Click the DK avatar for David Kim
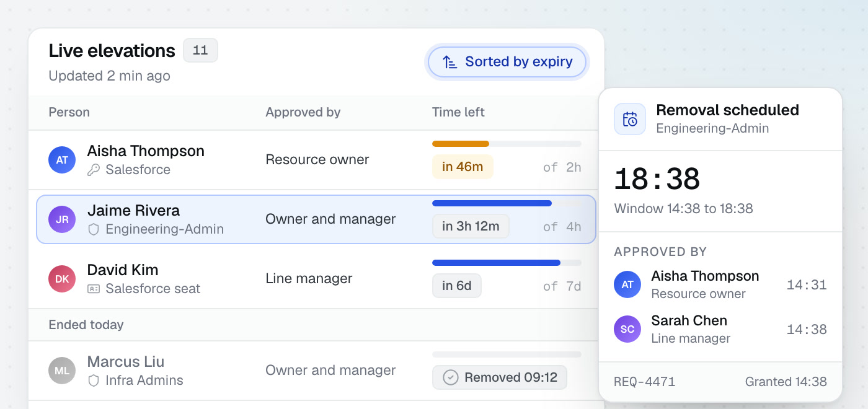868x409 pixels. pos(62,279)
